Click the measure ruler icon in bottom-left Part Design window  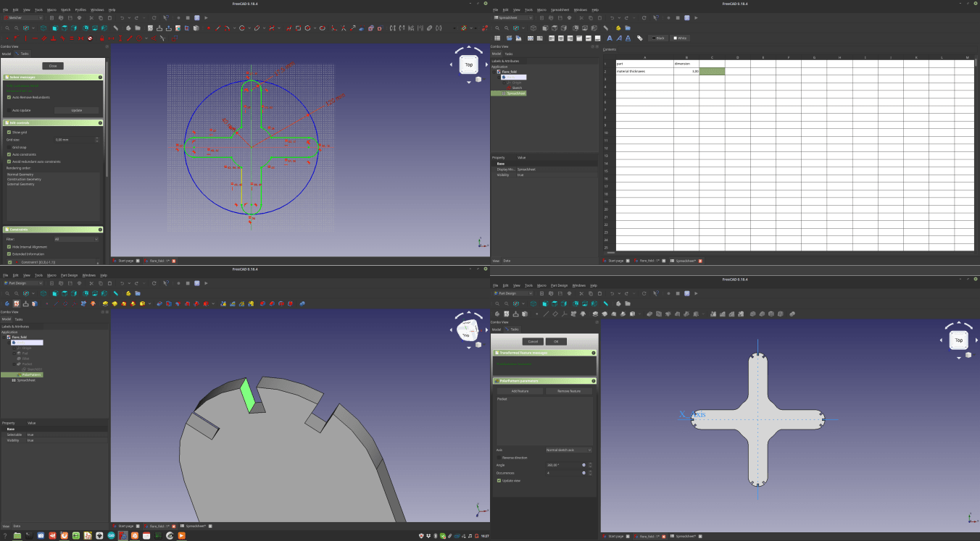115,293
